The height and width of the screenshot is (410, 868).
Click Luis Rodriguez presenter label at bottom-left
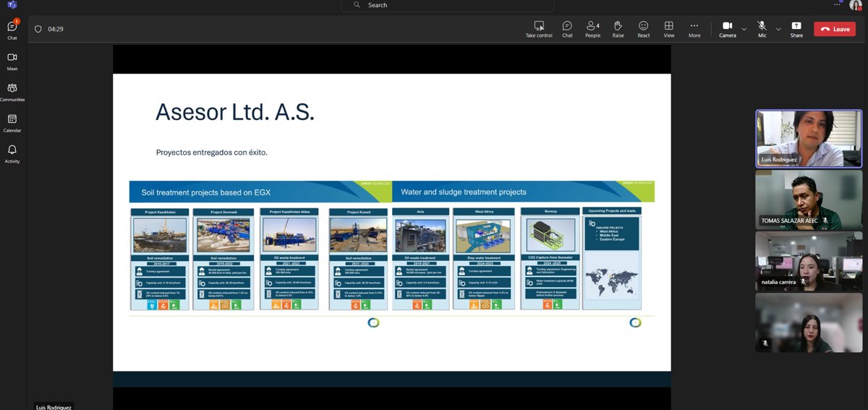click(54, 406)
